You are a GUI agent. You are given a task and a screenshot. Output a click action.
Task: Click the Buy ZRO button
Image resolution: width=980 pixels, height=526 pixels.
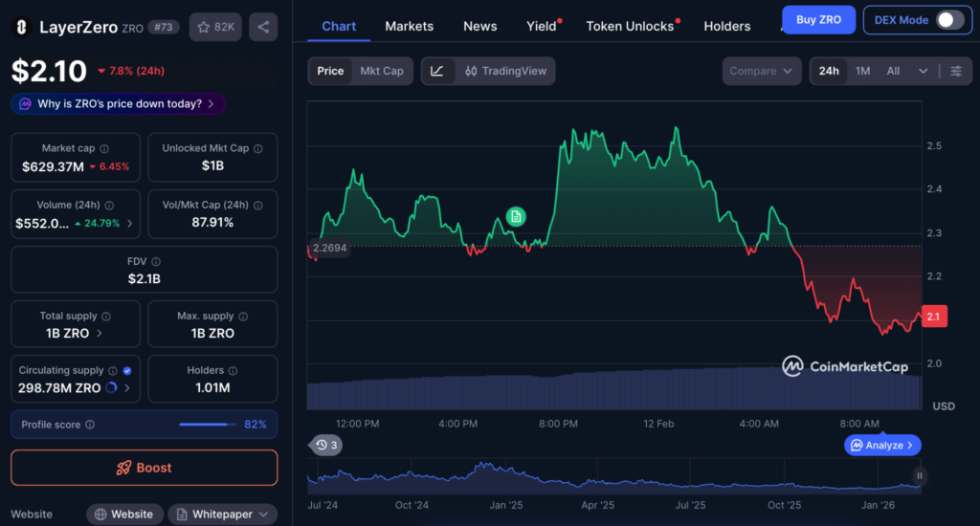818,20
